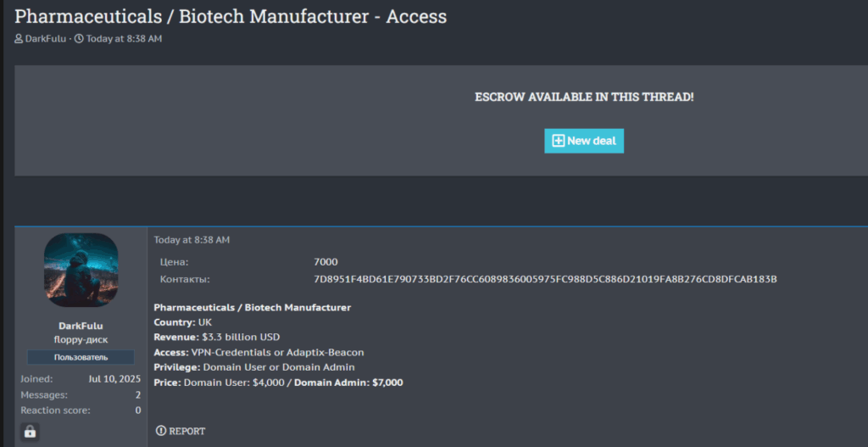This screenshot has height=447, width=868.
Task: Click the Пользователь user badge
Action: pyautogui.click(x=81, y=357)
